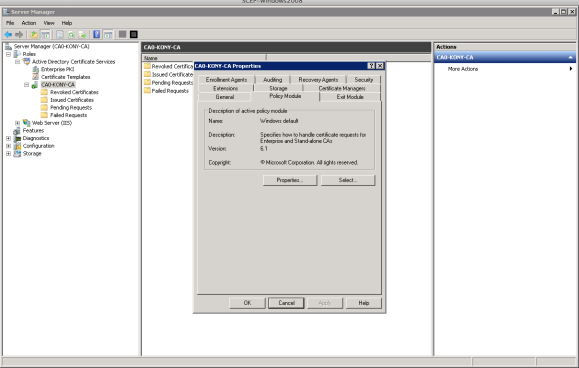
Task: Click the Features tree icon
Action: 17,131
